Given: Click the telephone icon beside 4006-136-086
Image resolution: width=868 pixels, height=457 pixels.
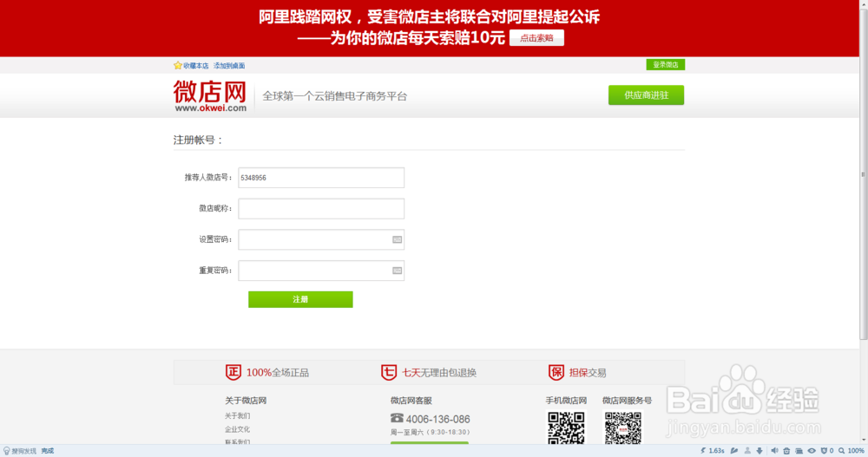Looking at the screenshot, I should (x=397, y=418).
